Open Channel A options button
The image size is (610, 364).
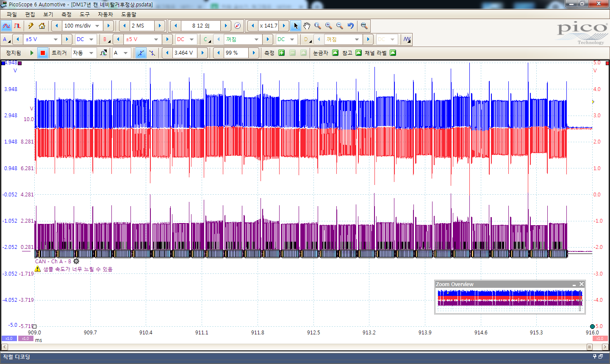(6, 39)
